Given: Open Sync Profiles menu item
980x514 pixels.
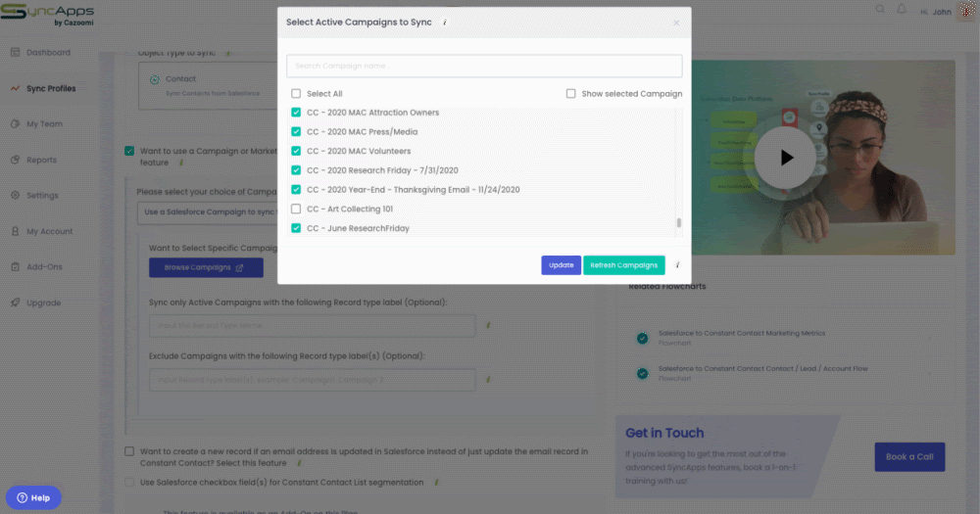Looking at the screenshot, I should click(x=51, y=88).
